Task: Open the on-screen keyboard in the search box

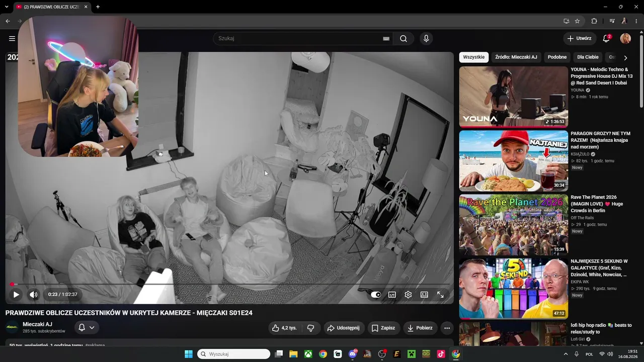Action: 386,39
